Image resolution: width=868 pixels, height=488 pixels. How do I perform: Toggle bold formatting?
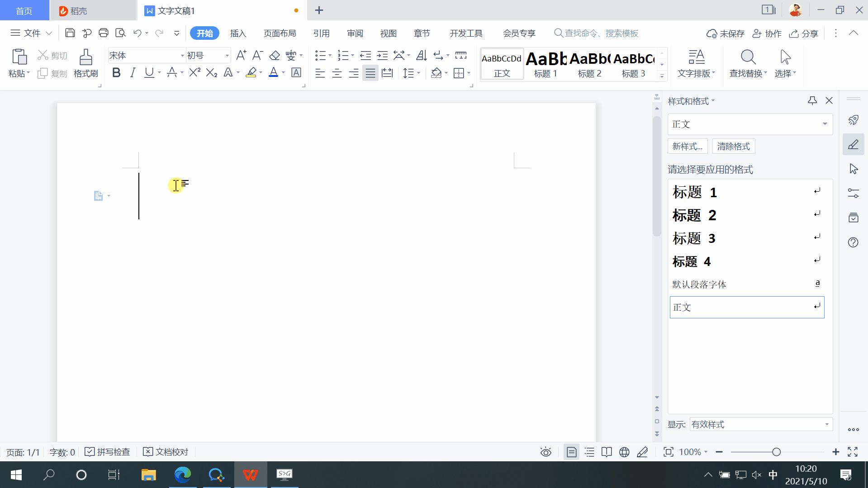(x=116, y=73)
